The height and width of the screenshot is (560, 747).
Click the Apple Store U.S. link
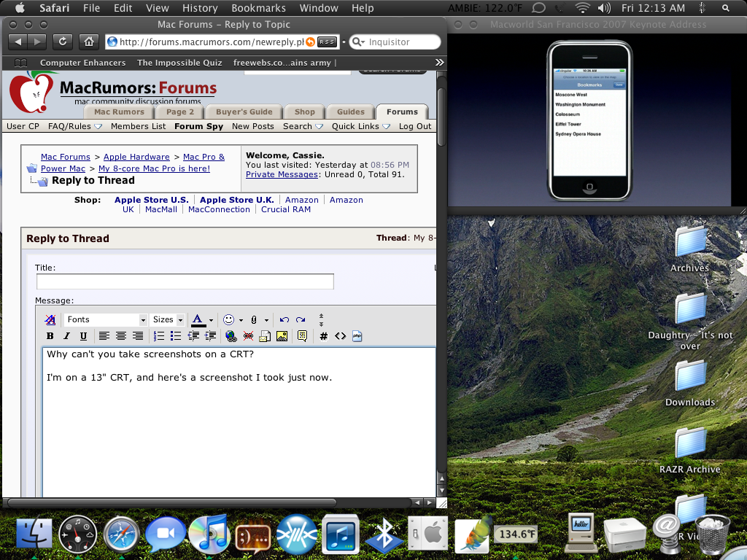point(152,200)
